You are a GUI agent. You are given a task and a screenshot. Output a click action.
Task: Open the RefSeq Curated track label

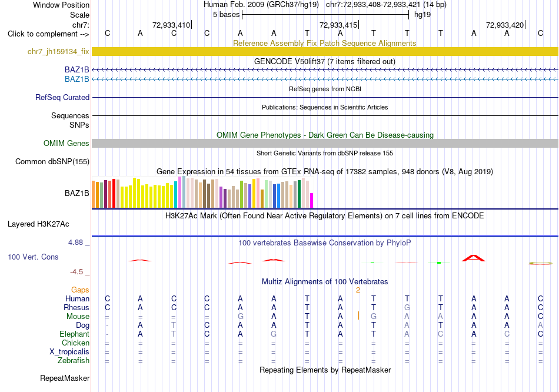coord(62,97)
